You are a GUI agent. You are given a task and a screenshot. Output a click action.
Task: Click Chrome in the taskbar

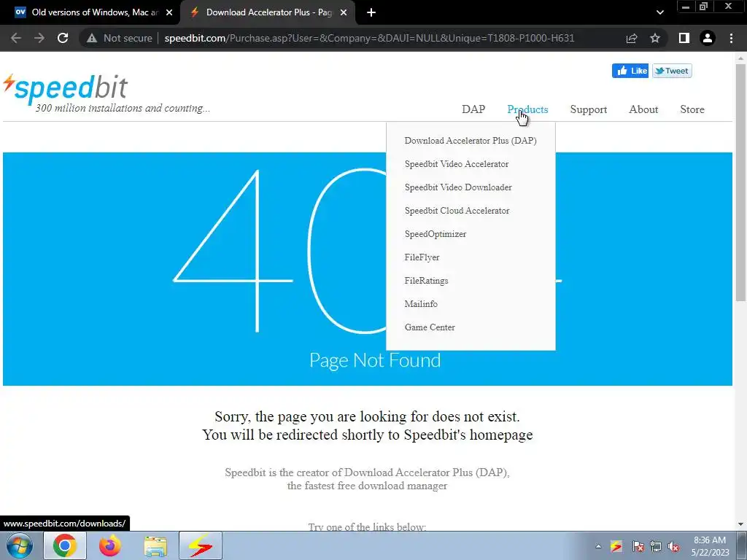[x=65, y=545]
